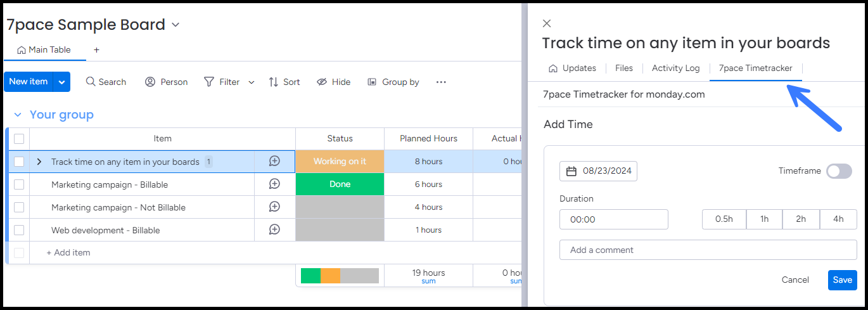This screenshot has height=310, width=868.
Task: Switch to the Main Table tab
Action: click(44, 49)
